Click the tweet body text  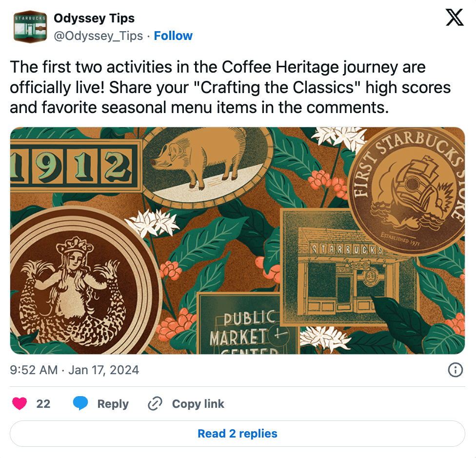(x=230, y=87)
